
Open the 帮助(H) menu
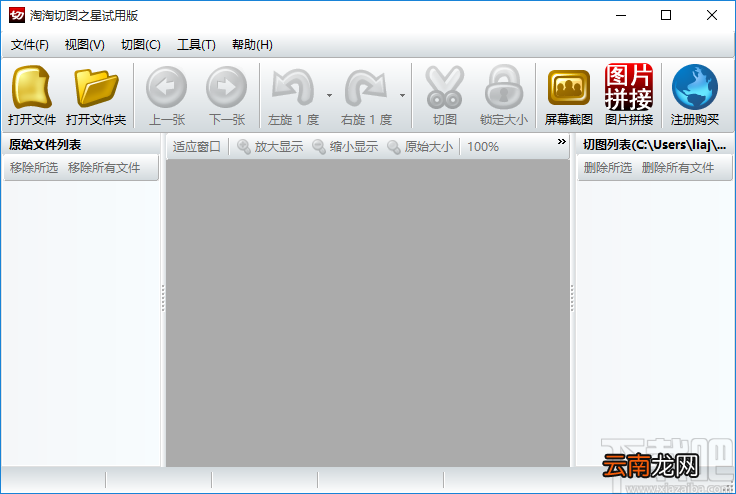coord(252,45)
